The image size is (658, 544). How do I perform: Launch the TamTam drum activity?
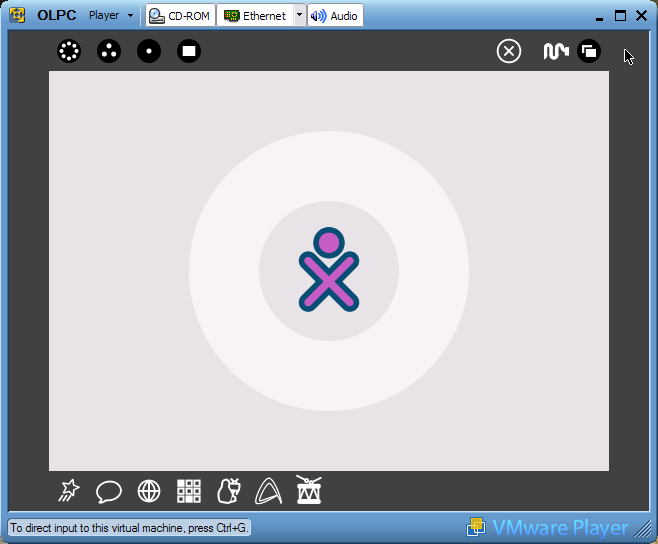309,489
